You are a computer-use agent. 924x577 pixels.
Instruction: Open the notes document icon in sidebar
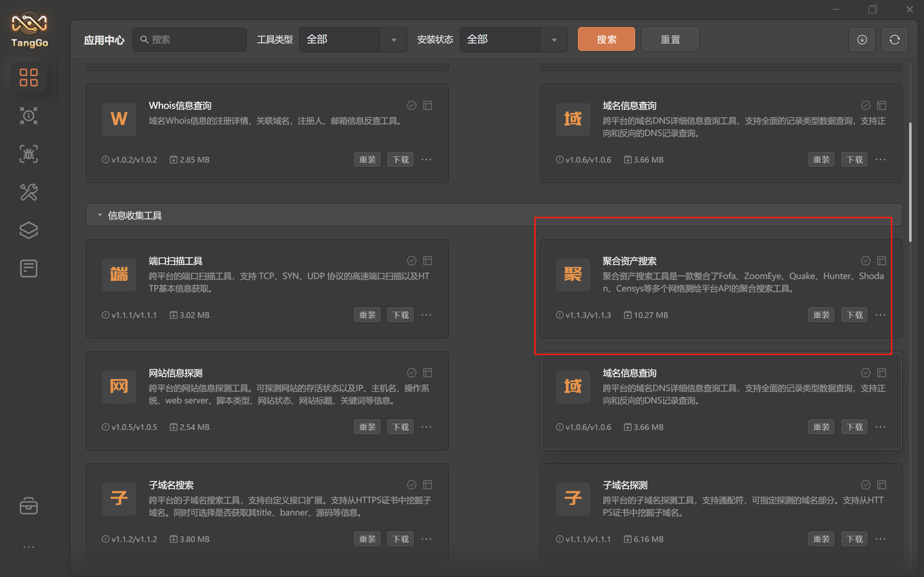pyautogui.click(x=29, y=268)
